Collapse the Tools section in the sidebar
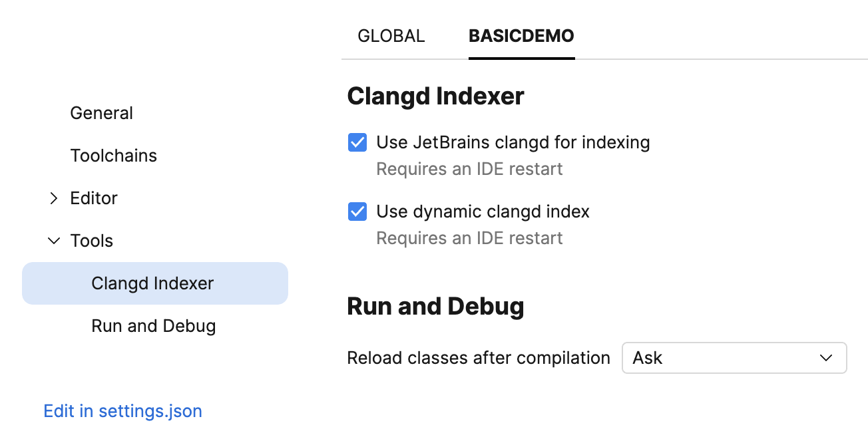This screenshot has width=868, height=443. pos(53,241)
